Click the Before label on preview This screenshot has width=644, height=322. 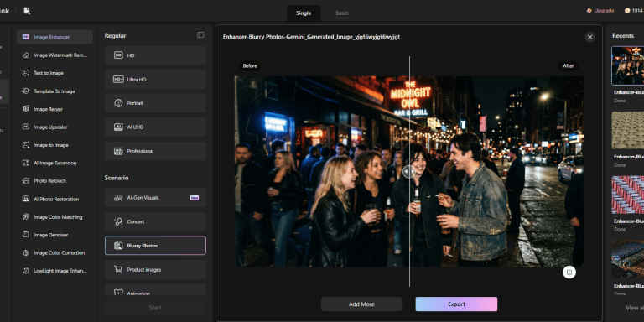tap(250, 65)
